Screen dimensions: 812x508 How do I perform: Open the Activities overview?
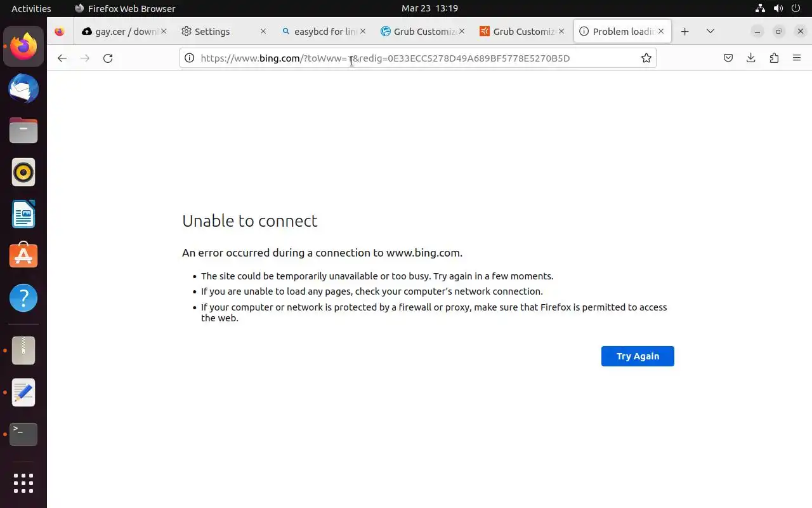point(31,8)
